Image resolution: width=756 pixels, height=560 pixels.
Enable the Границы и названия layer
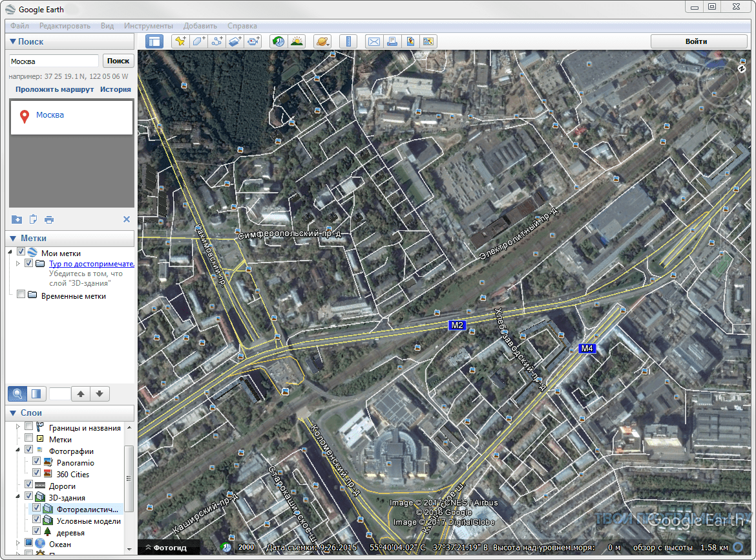(29, 427)
